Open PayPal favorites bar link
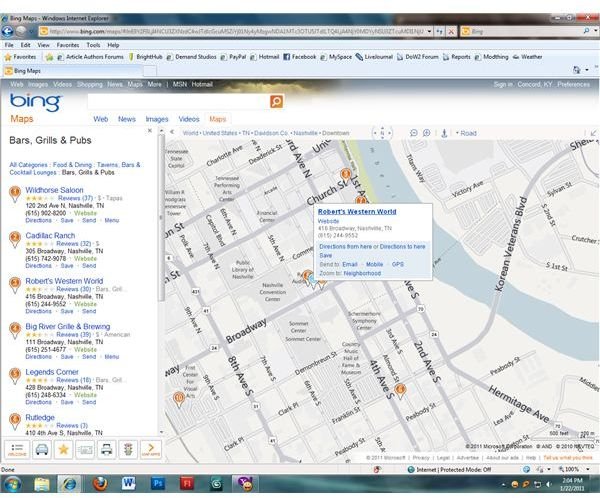 [x=233, y=57]
